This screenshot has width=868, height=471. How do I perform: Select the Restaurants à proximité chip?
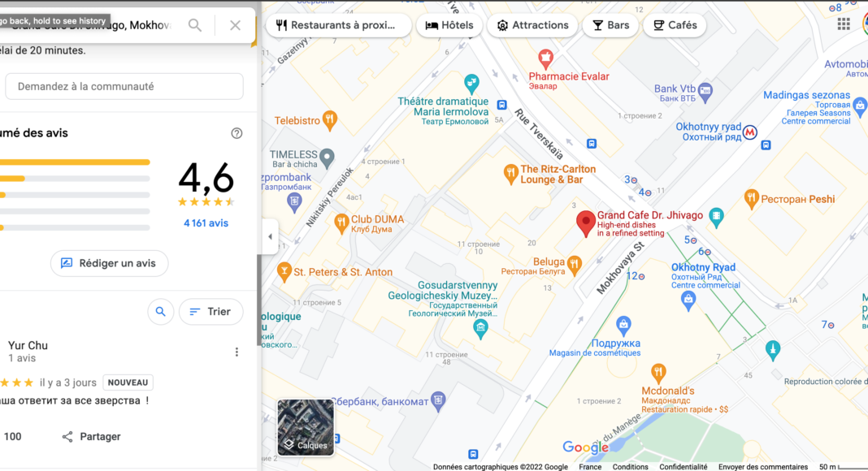click(338, 25)
